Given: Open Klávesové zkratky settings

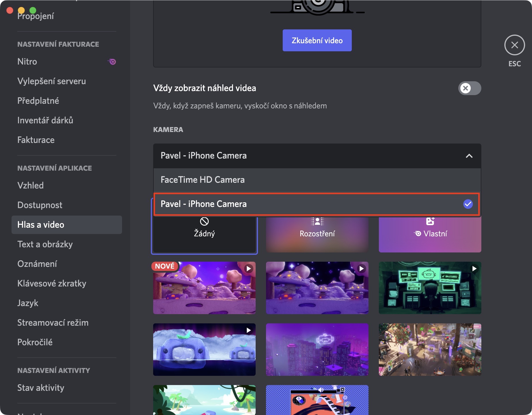Looking at the screenshot, I should tap(52, 284).
